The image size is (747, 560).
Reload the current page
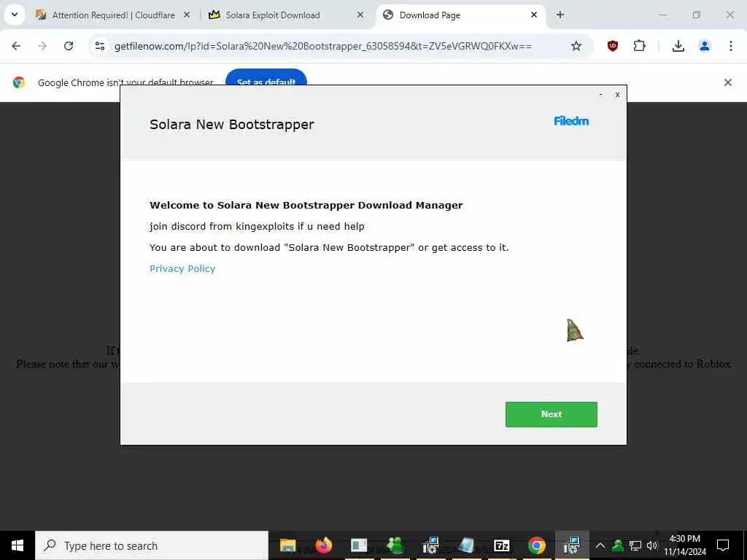tap(69, 46)
